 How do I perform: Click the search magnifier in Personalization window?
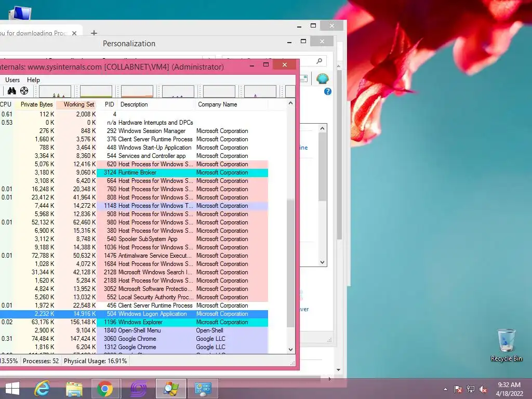pyautogui.click(x=320, y=61)
